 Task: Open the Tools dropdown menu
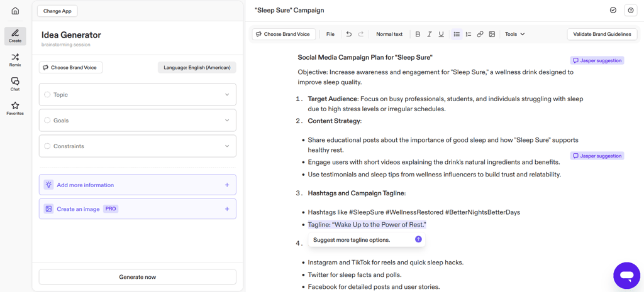tap(514, 35)
